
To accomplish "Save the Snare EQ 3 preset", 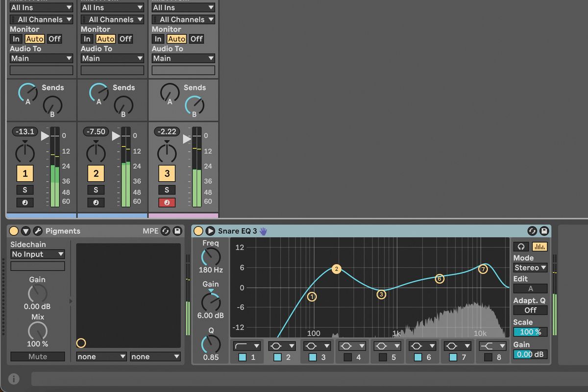I will (x=545, y=231).
